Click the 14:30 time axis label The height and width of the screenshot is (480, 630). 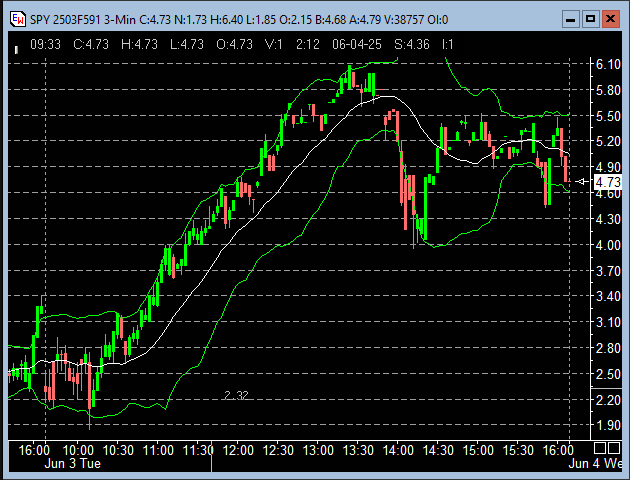[438, 450]
